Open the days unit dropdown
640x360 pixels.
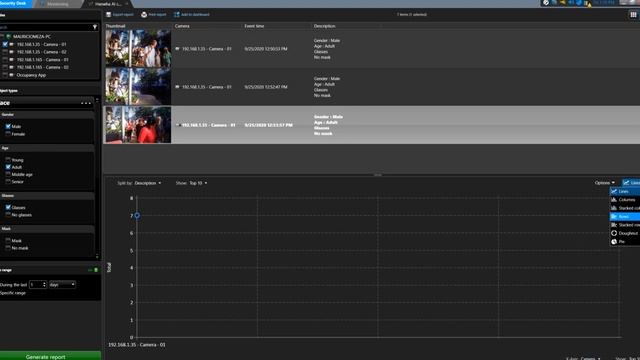click(x=62, y=284)
